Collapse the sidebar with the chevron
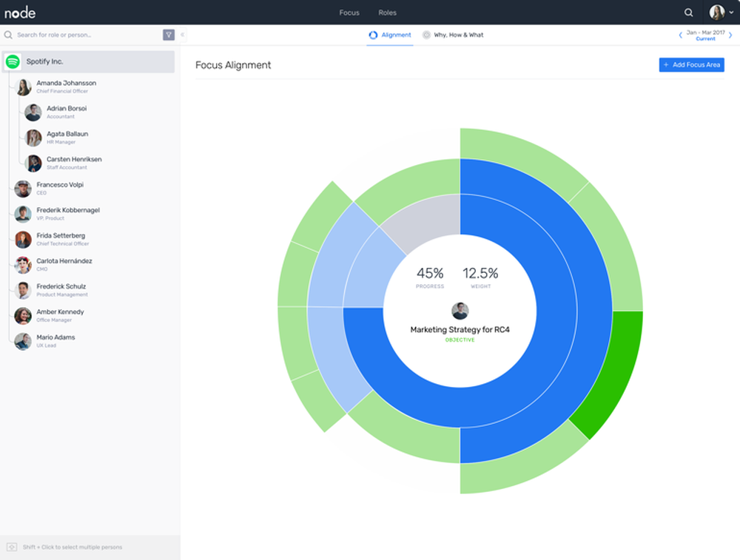The height and width of the screenshot is (560, 740). (x=182, y=35)
